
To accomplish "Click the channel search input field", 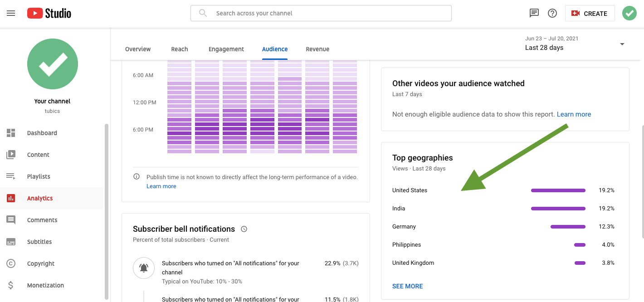I will click(x=321, y=13).
